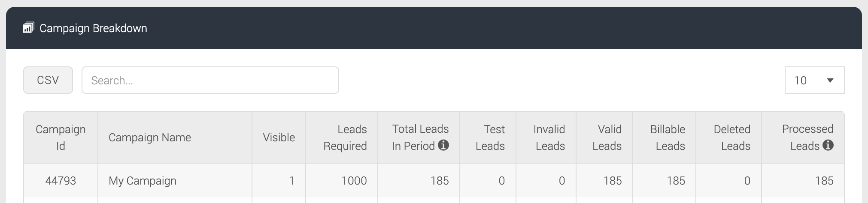Focus the Search input field
Screen dimensions: 868x203
(210, 80)
